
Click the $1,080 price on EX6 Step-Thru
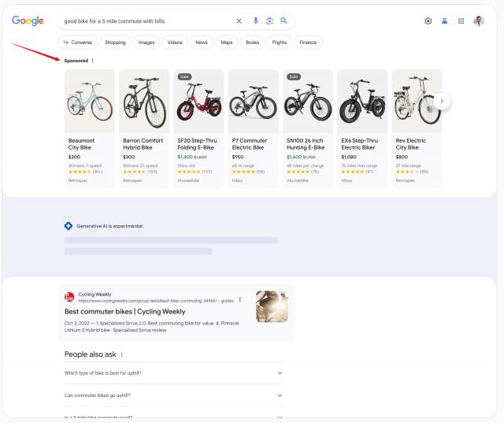[349, 157]
